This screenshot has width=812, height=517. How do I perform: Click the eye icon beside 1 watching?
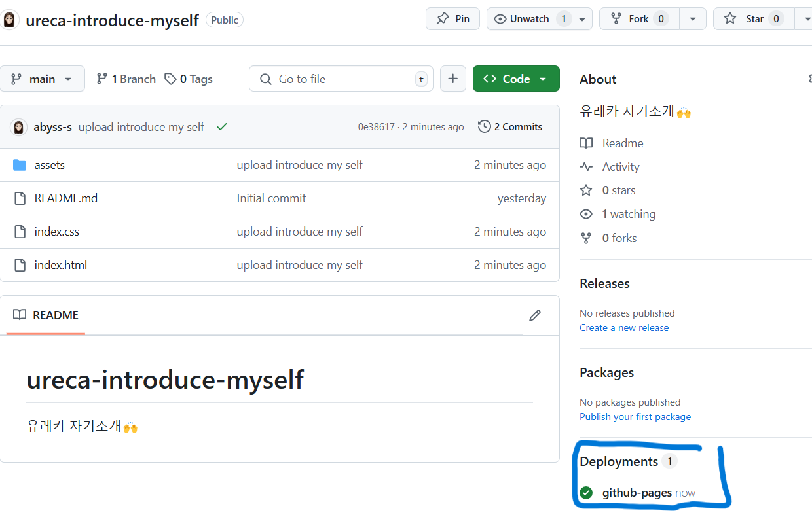[x=586, y=214]
